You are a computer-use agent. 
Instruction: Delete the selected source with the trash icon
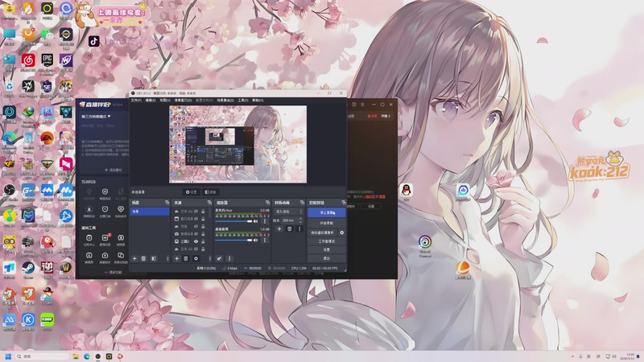click(x=186, y=258)
